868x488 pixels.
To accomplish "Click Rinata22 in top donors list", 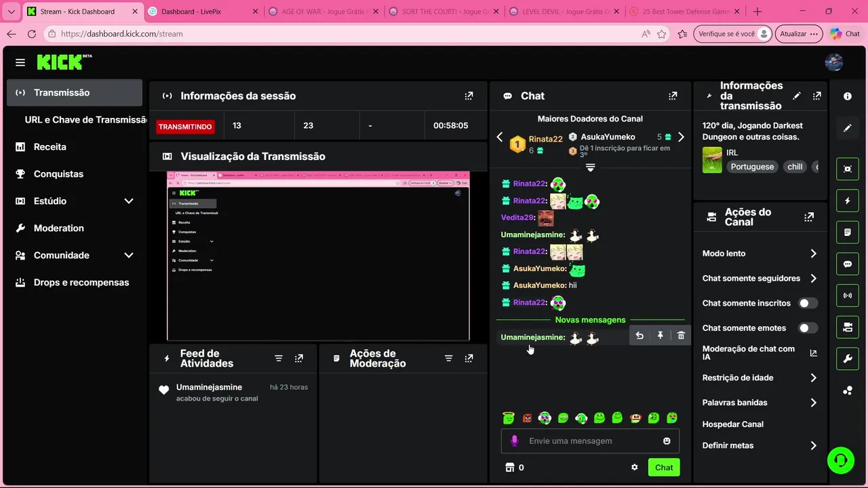I will tap(545, 139).
